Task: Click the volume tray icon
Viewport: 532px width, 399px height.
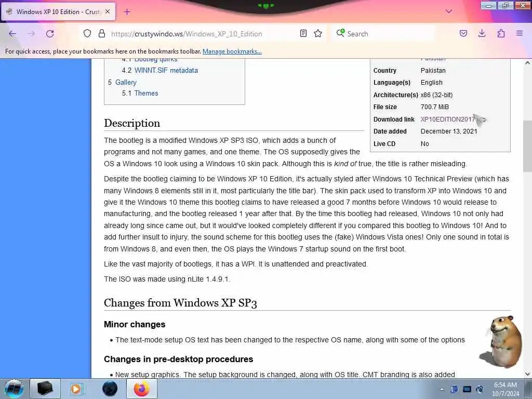Action: point(480,389)
